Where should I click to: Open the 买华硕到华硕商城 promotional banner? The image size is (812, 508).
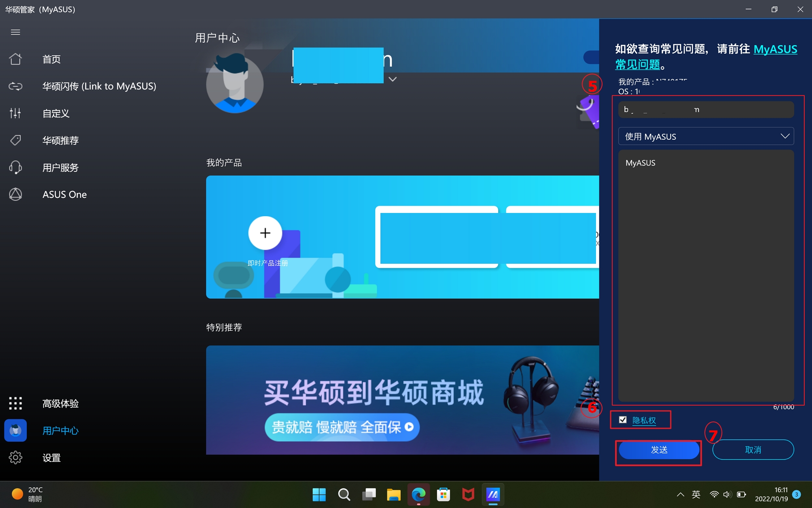point(402,400)
